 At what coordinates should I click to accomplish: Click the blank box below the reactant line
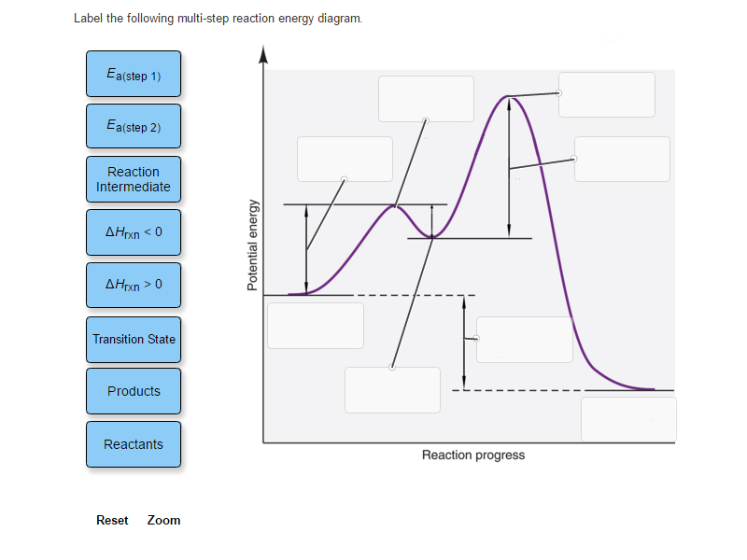point(315,326)
